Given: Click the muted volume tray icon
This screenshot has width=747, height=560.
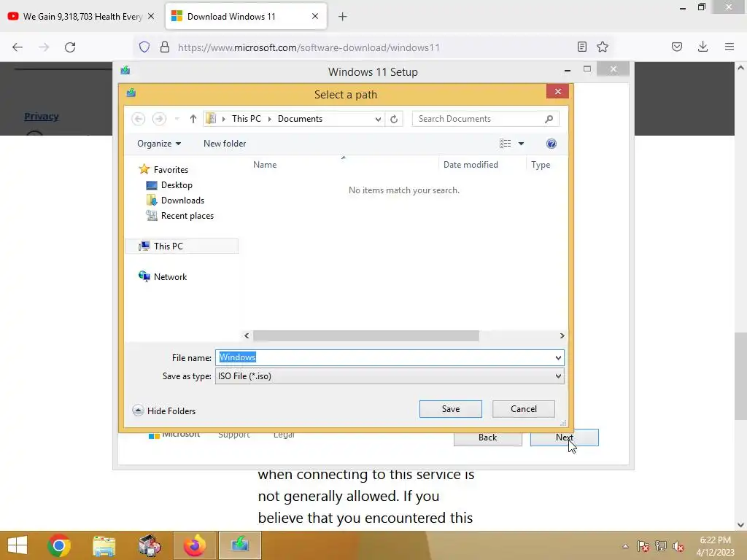Looking at the screenshot, I should [x=678, y=546].
